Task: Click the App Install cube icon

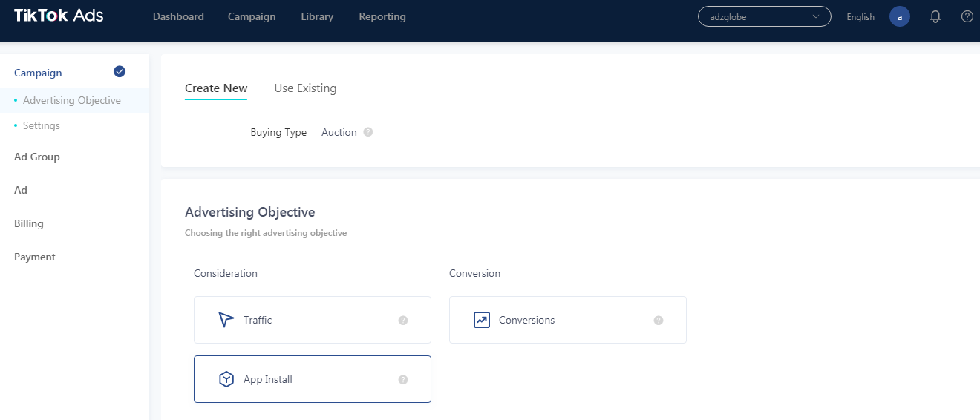Action: coord(226,379)
